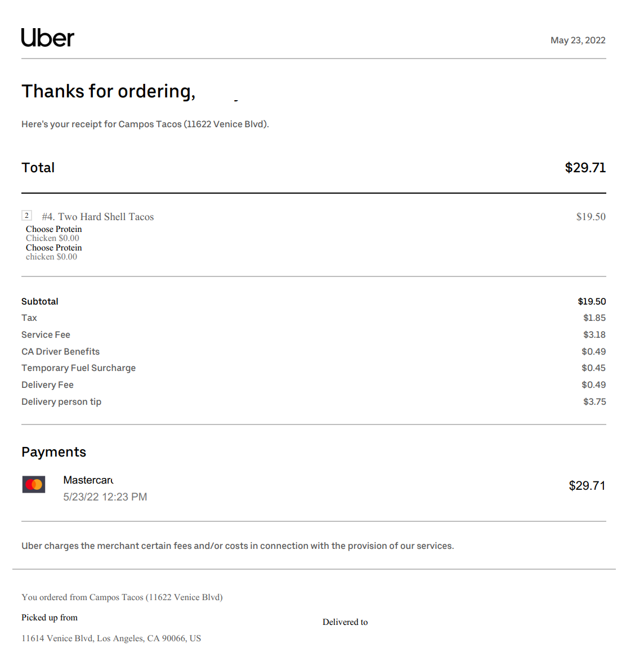The width and height of the screenshot is (644, 666).
Task: Click the pickup address on Venice Blvd
Action: coord(111,638)
